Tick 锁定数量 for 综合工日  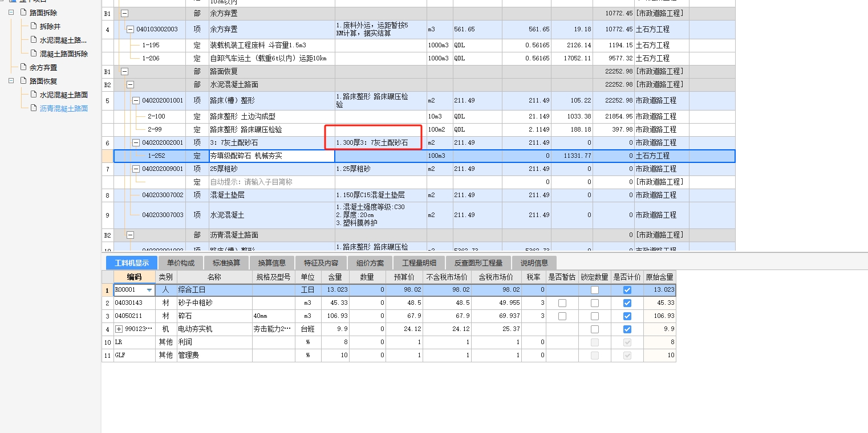click(595, 290)
